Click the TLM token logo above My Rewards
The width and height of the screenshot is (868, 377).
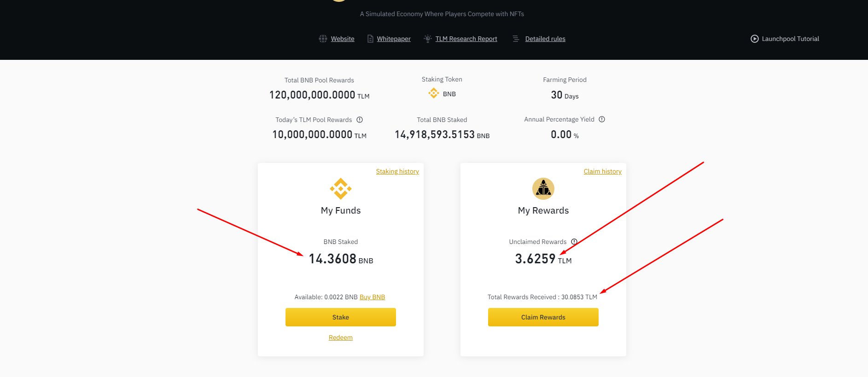tap(543, 189)
